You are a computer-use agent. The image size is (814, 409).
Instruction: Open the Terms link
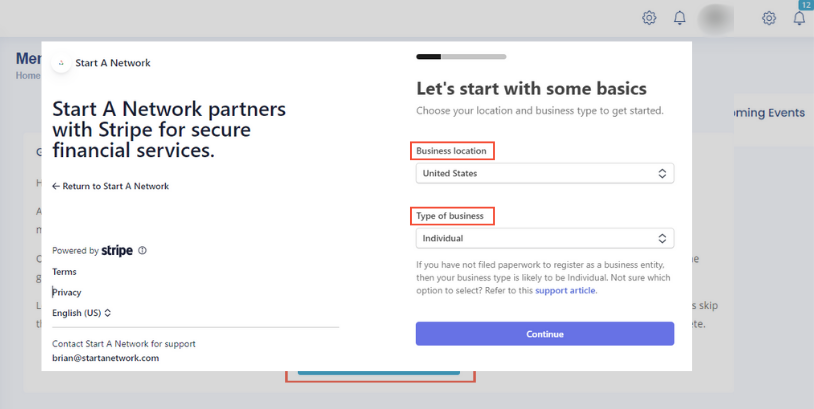pos(64,272)
